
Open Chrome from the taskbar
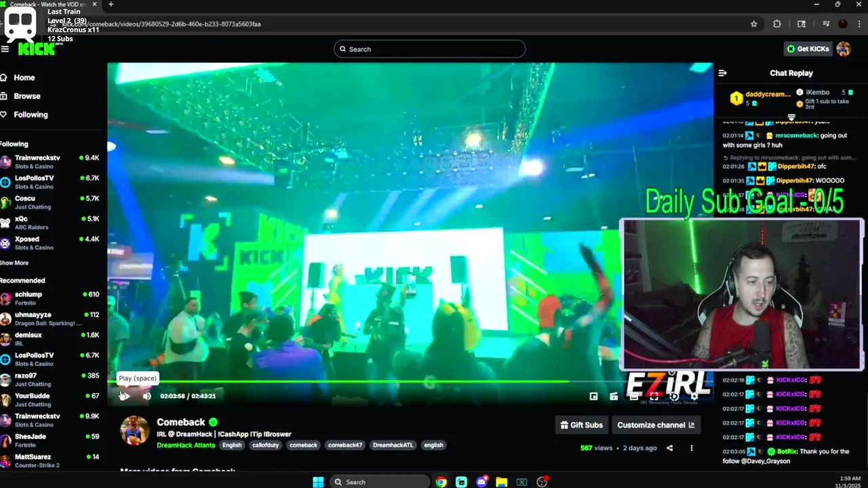tap(441, 482)
